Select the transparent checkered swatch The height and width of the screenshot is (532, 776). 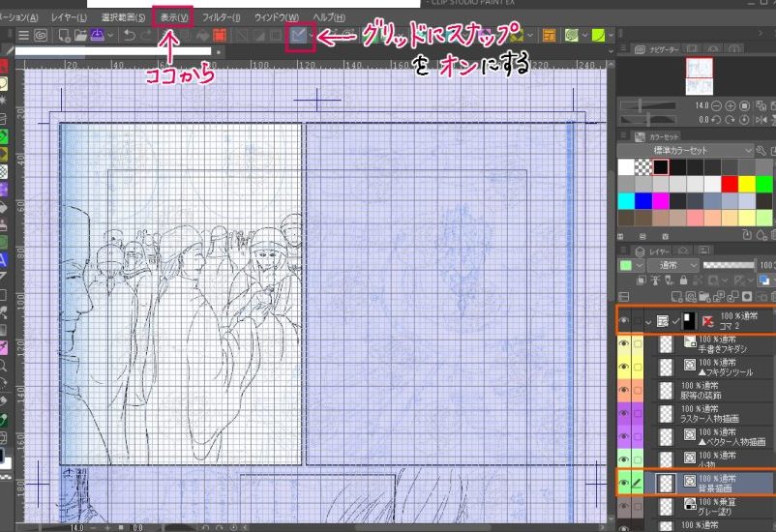click(643, 167)
